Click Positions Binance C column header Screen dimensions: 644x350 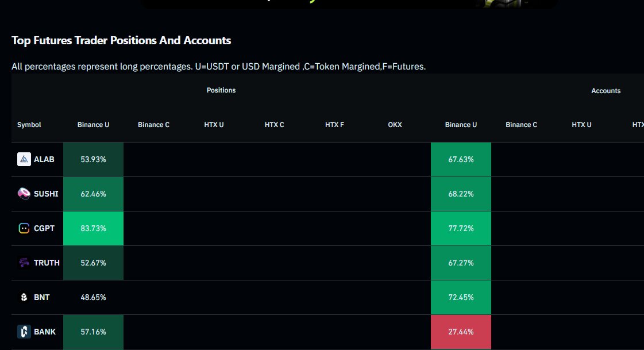click(x=153, y=125)
